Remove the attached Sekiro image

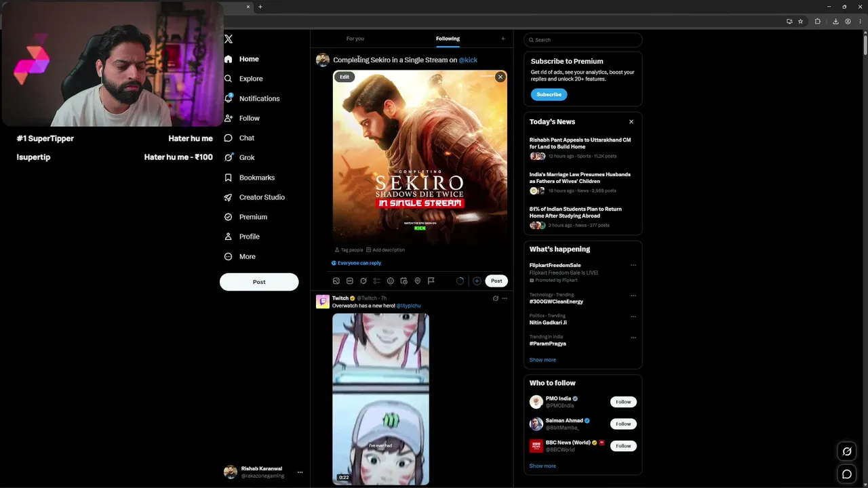point(500,77)
